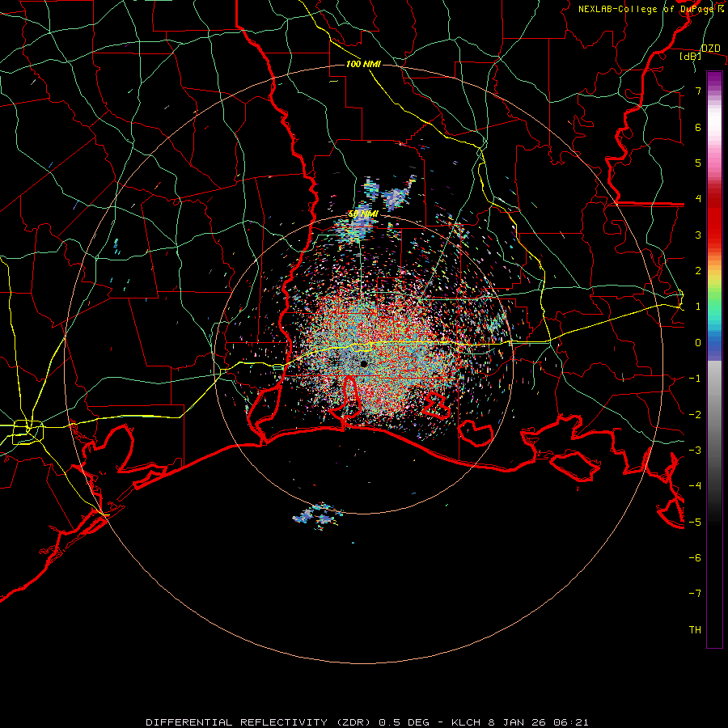Click the "TH" label under the scale
This screenshot has height=728, width=728.
(x=695, y=630)
